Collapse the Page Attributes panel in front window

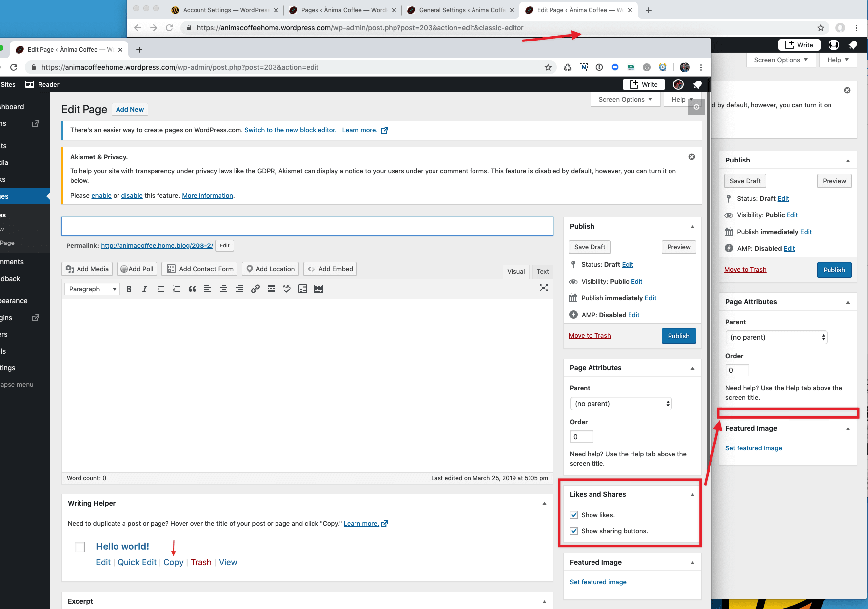tap(692, 368)
